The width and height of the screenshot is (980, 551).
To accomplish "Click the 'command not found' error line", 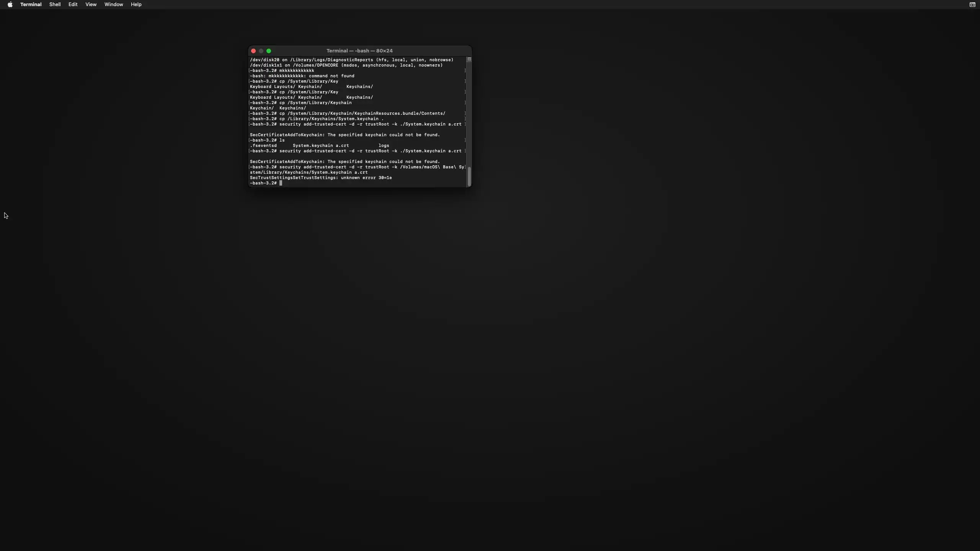I will [302, 76].
